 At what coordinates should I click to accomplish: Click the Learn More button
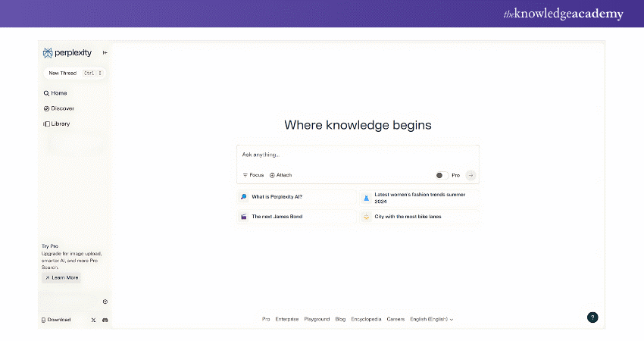tap(61, 278)
